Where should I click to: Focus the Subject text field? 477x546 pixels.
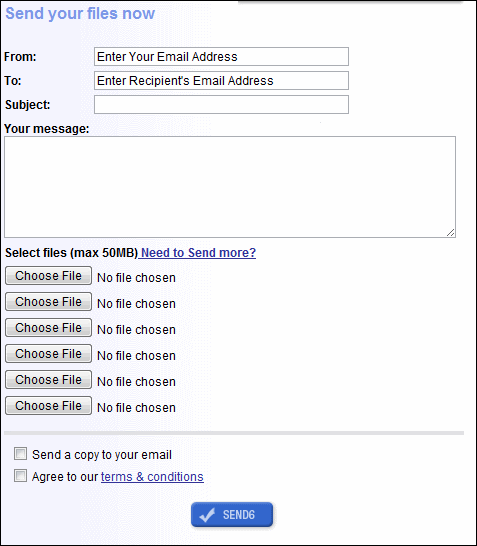coord(221,104)
